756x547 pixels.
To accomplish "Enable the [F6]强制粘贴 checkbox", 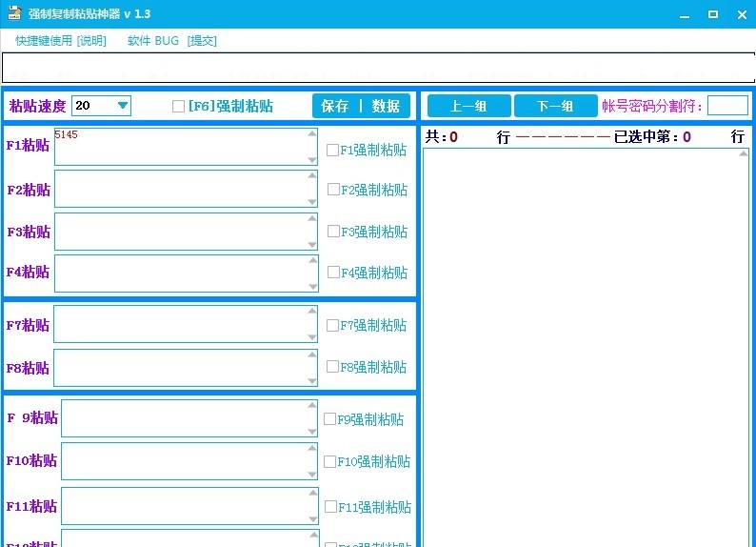I will click(178, 107).
